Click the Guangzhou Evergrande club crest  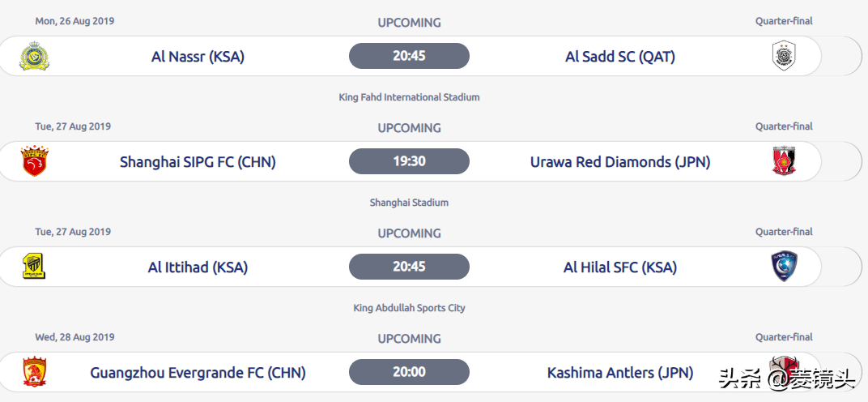35,372
